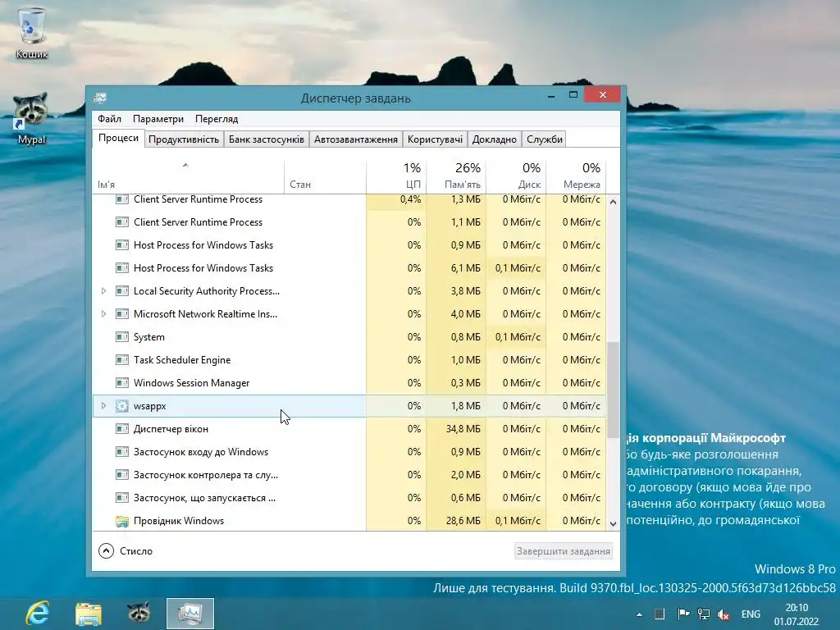The image size is (840, 630).
Task: Select the 0,9 МБ Host Process row
Action: click(349, 244)
